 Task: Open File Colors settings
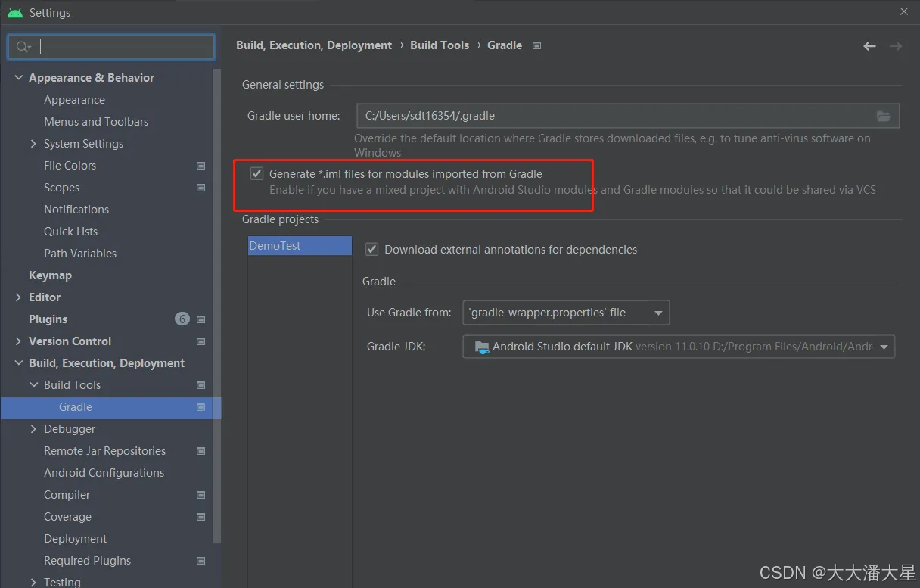pos(70,166)
